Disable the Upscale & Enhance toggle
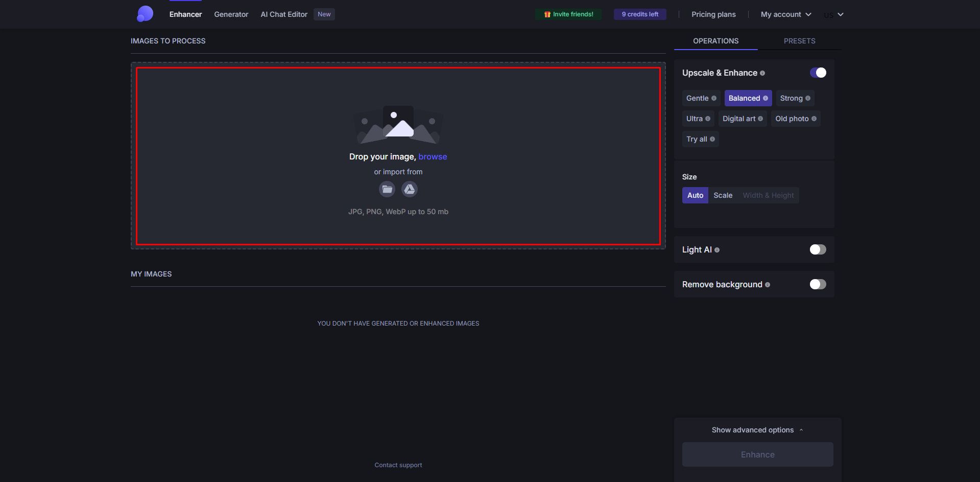This screenshot has height=482, width=980. tap(818, 73)
